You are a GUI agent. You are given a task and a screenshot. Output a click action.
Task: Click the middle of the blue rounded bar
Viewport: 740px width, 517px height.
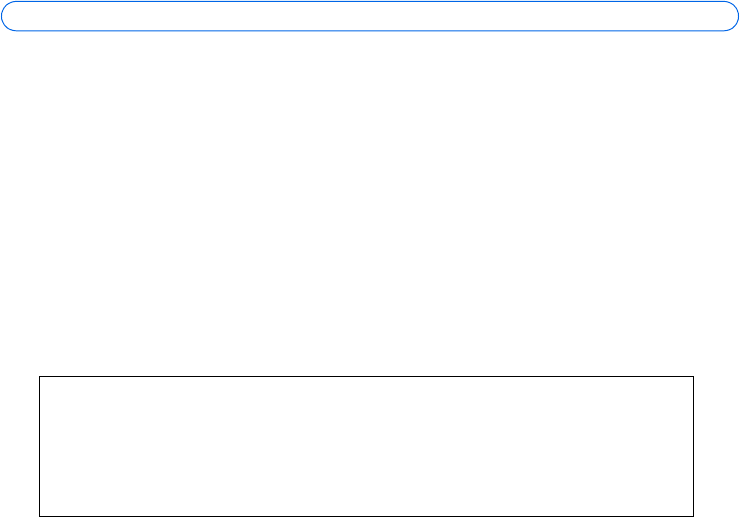370,15
